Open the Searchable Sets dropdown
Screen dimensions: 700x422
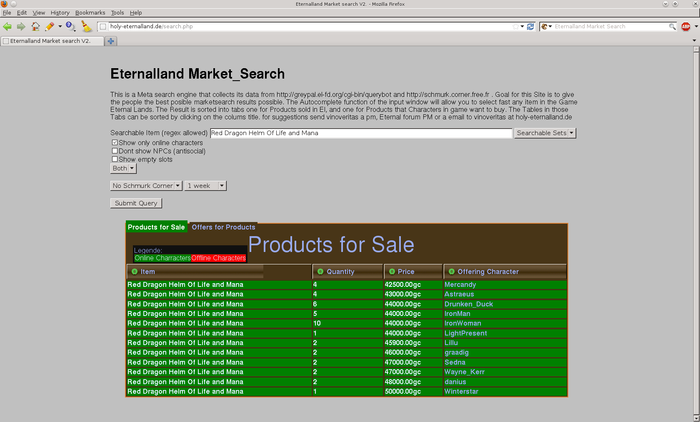click(x=545, y=133)
